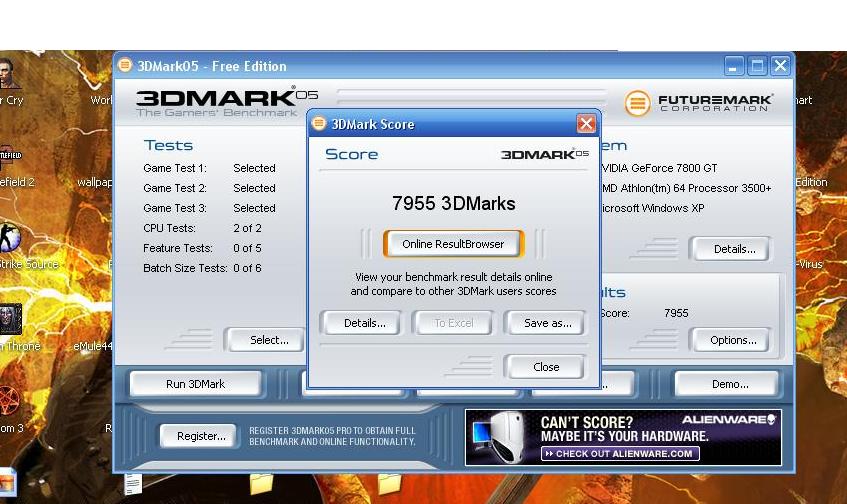The width and height of the screenshot is (847, 504).
Task: Click the GeForce 7800 GT text
Action: 659,168
